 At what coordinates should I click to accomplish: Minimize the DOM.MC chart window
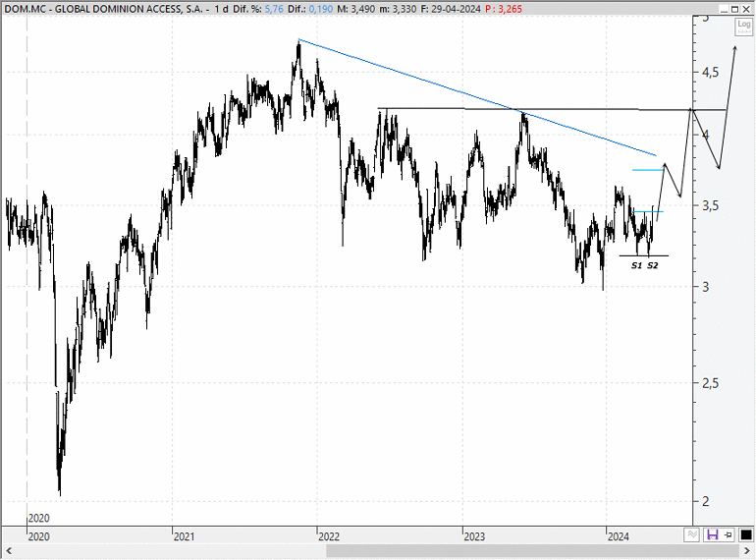[x=724, y=9]
